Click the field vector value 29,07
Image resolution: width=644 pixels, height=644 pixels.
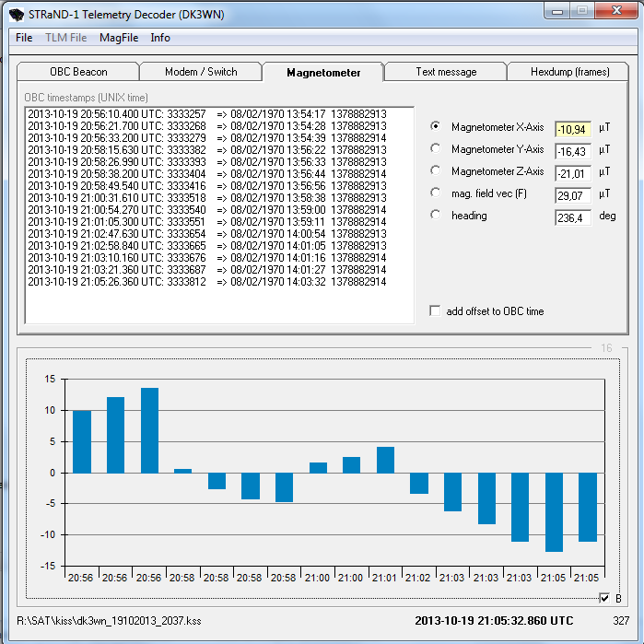point(572,196)
